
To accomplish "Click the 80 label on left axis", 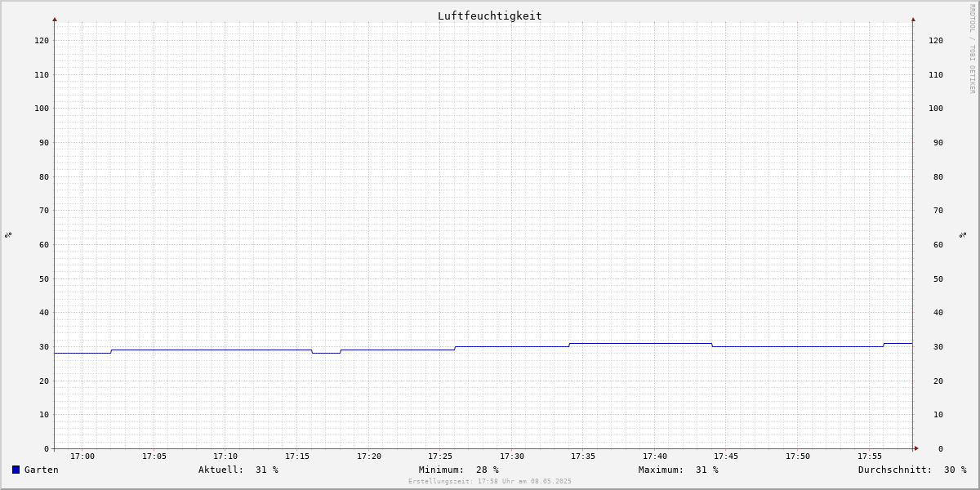I will point(44,176).
